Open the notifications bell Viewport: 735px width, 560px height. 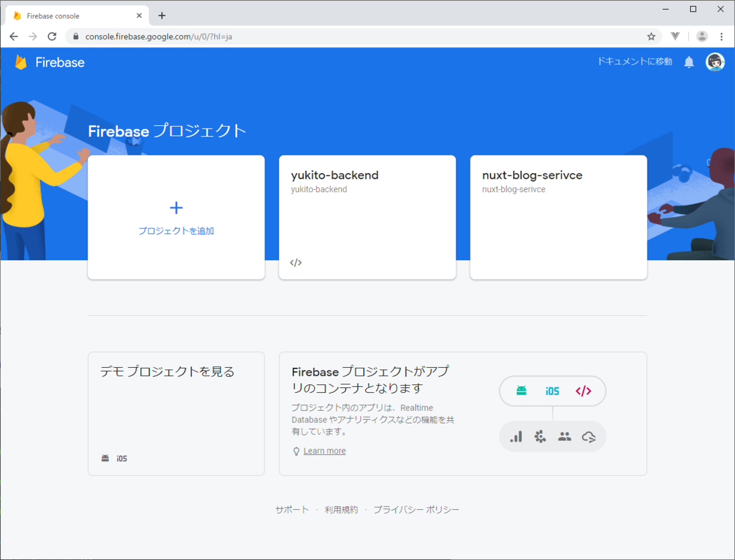point(689,62)
